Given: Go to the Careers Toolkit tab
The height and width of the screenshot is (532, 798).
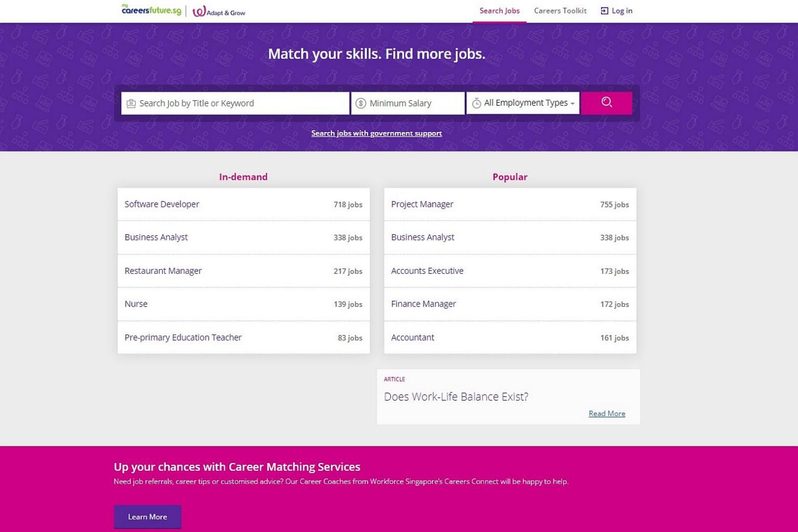Looking at the screenshot, I should pyautogui.click(x=560, y=11).
